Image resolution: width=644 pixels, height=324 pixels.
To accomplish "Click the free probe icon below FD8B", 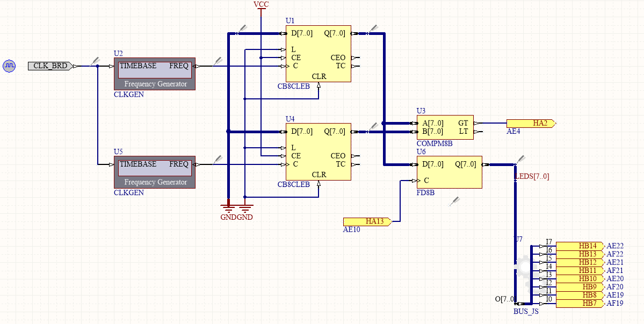I will [x=455, y=201].
